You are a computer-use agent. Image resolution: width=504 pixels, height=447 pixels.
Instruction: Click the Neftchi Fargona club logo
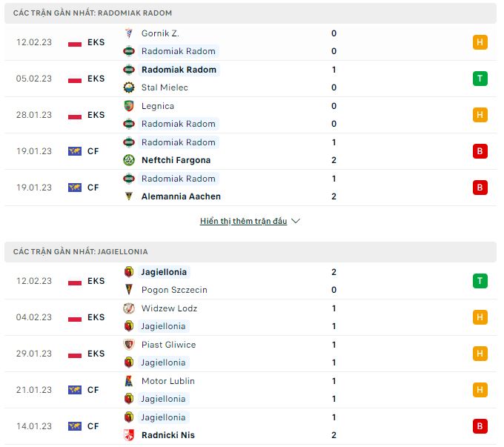129,160
